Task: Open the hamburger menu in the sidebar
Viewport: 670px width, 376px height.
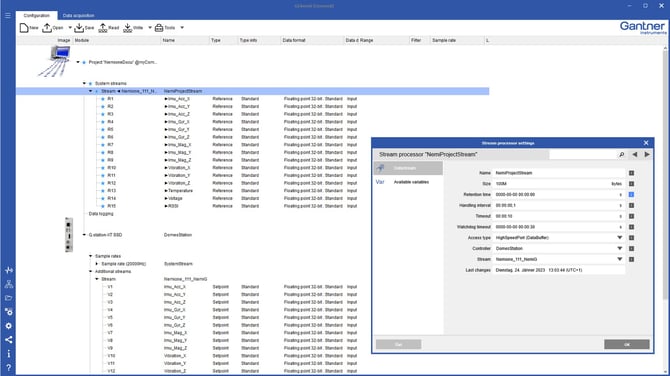Action: point(8,15)
